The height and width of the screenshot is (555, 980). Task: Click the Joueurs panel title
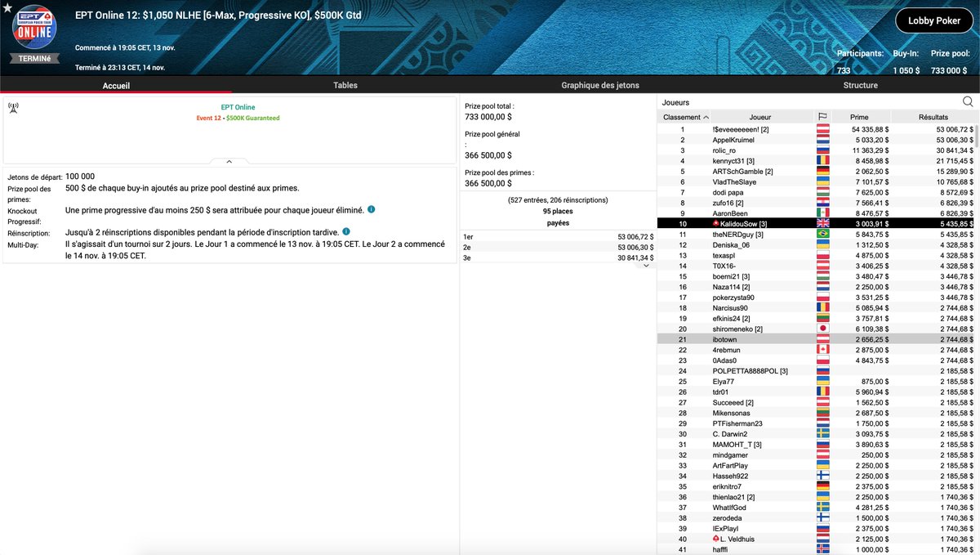pyautogui.click(x=676, y=103)
